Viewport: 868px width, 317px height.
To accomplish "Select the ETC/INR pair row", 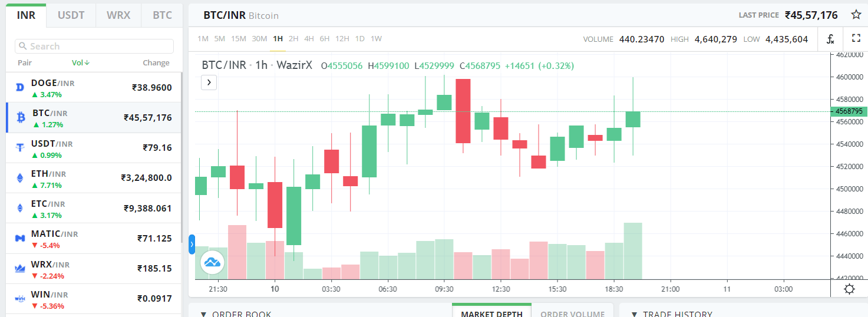I will (x=94, y=208).
